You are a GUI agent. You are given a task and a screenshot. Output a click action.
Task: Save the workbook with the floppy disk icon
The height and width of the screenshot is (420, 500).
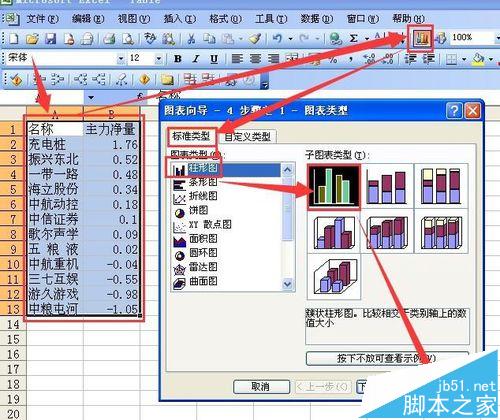click(50, 39)
